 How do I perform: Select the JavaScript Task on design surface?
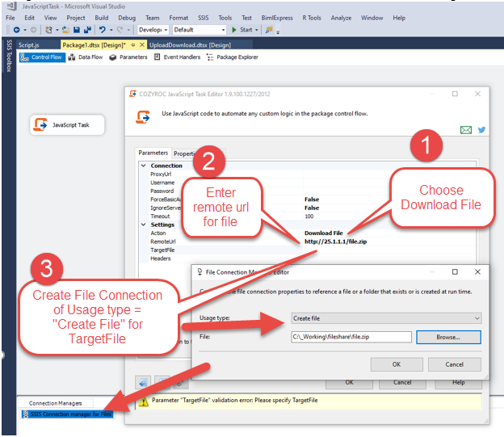coord(67,125)
